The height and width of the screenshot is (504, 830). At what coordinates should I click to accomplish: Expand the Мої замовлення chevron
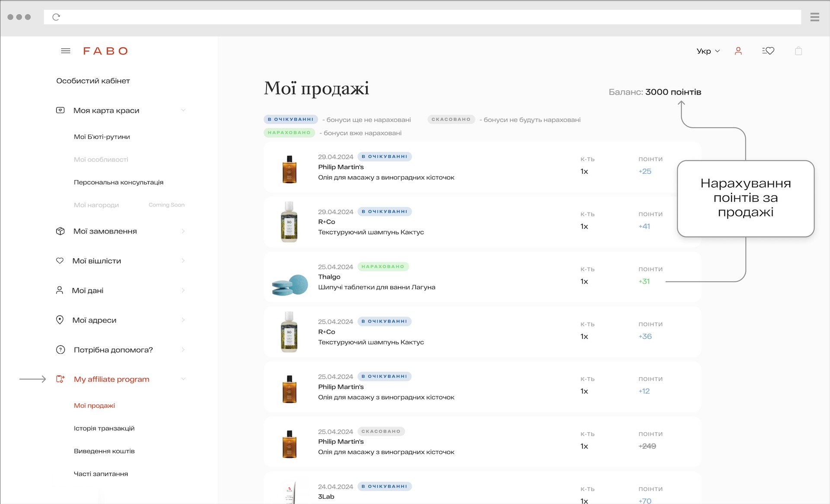point(183,231)
